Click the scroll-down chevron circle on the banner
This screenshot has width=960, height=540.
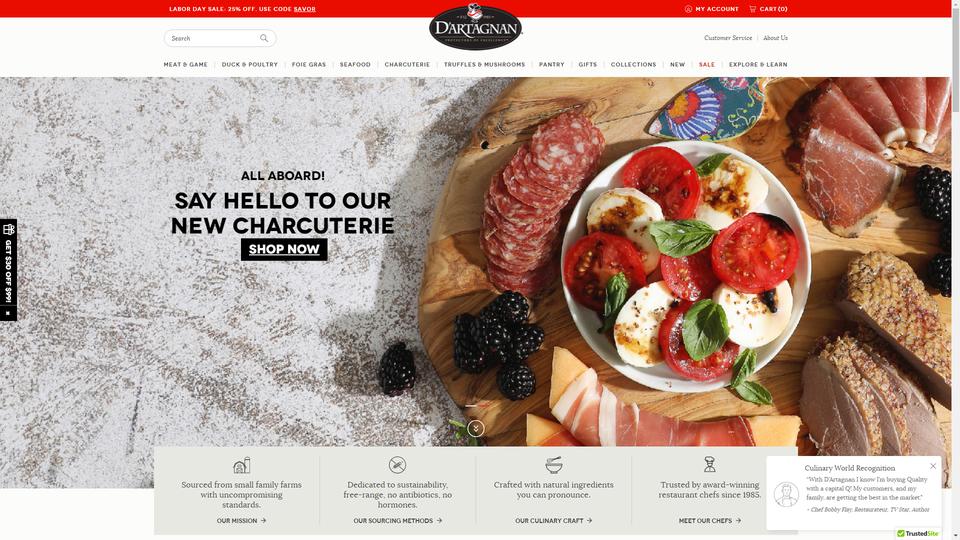(476, 429)
